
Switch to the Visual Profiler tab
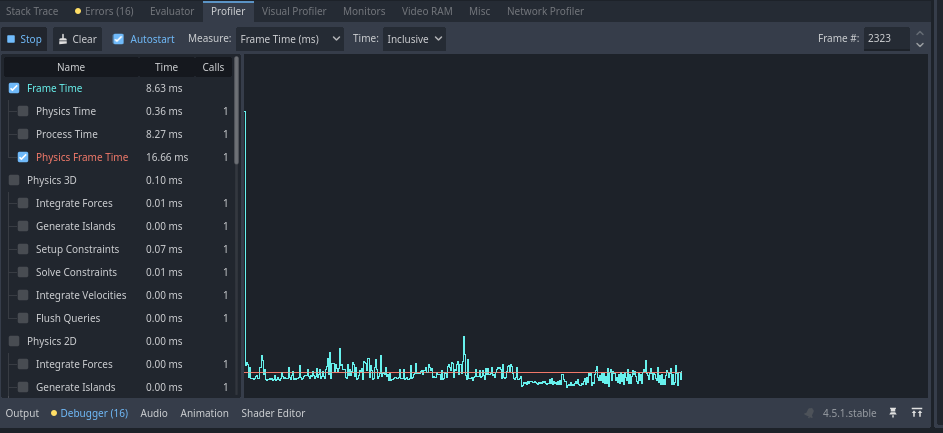[x=295, y=11]
